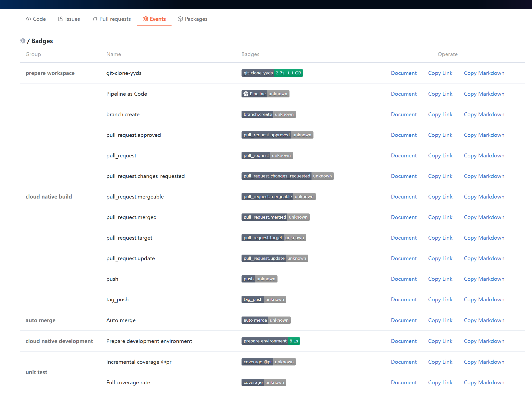Click the branch.create unknown badge
The height and width of the screenshot is (411, 532).
(268, 114)
